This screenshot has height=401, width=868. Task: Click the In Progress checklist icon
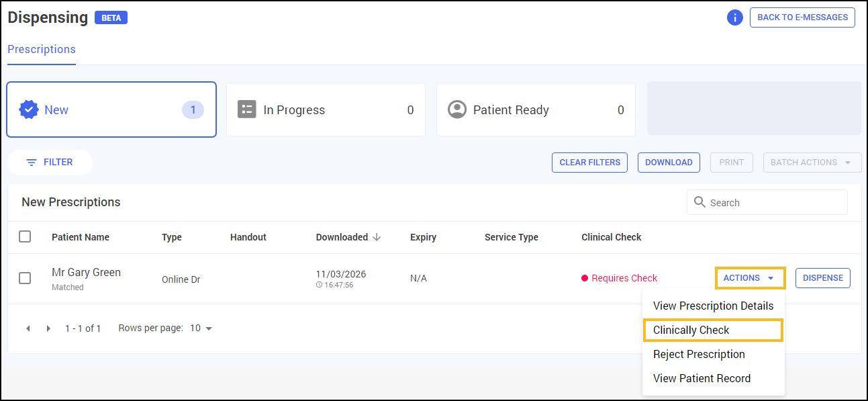[x=247, y=109]
